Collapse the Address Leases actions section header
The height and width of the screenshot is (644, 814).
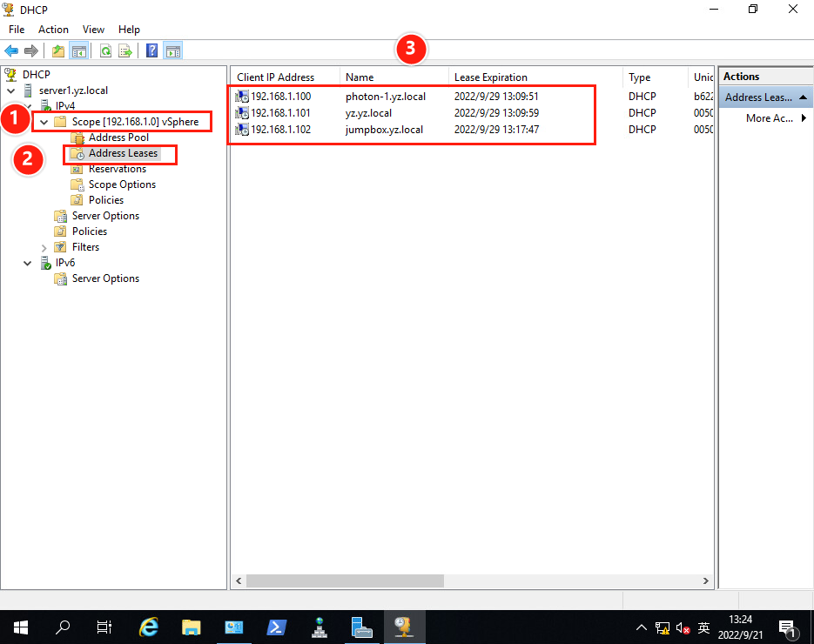[803, 97]
